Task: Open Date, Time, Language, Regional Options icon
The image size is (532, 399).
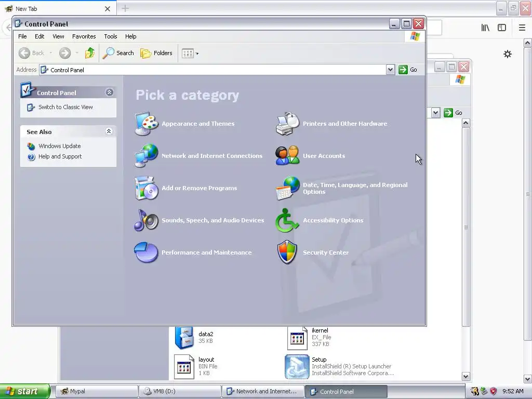Action: point(287,188)
